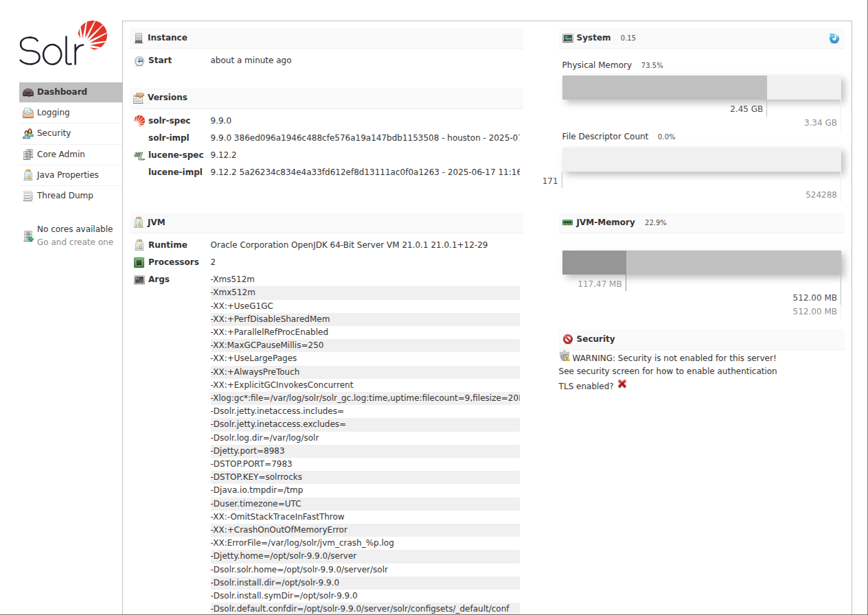Go to the Security screen

click(x=71, y=133)
